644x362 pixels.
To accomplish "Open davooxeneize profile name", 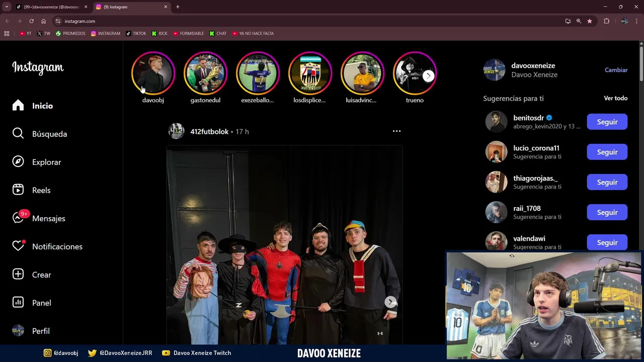I will tap(533, 65).
